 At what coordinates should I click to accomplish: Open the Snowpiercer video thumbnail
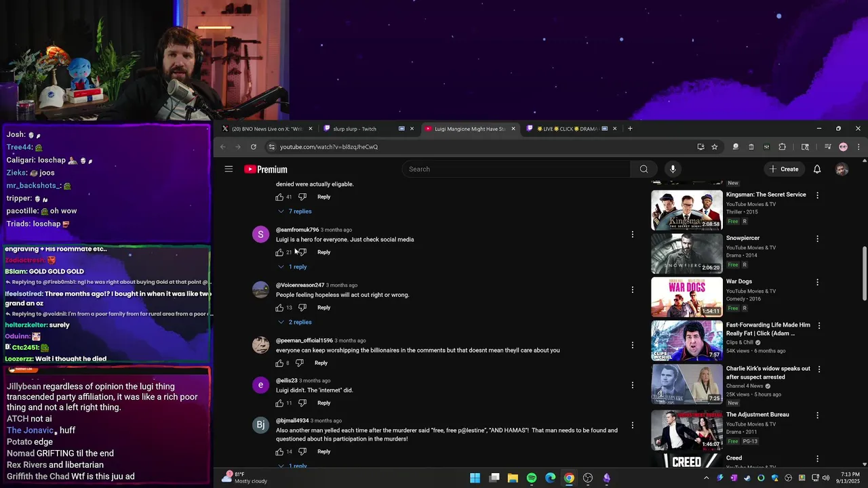pos(687,253)
